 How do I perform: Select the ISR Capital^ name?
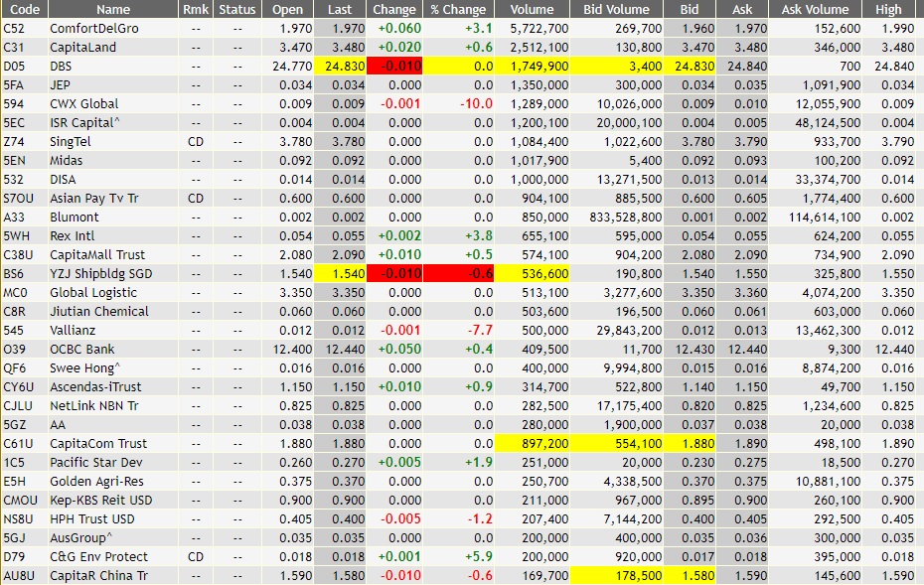(84, 122)
